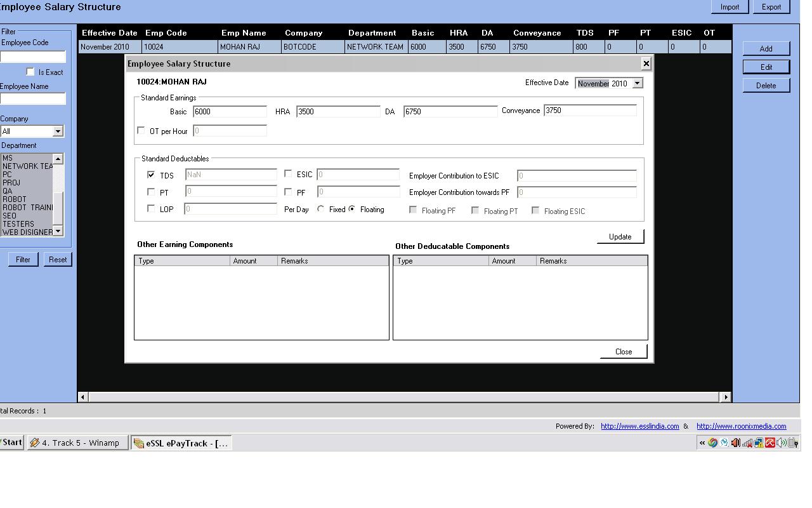Uncheck the TDS deduction checkbox
The image size is (812, 508).
click(x=151, y=175)
